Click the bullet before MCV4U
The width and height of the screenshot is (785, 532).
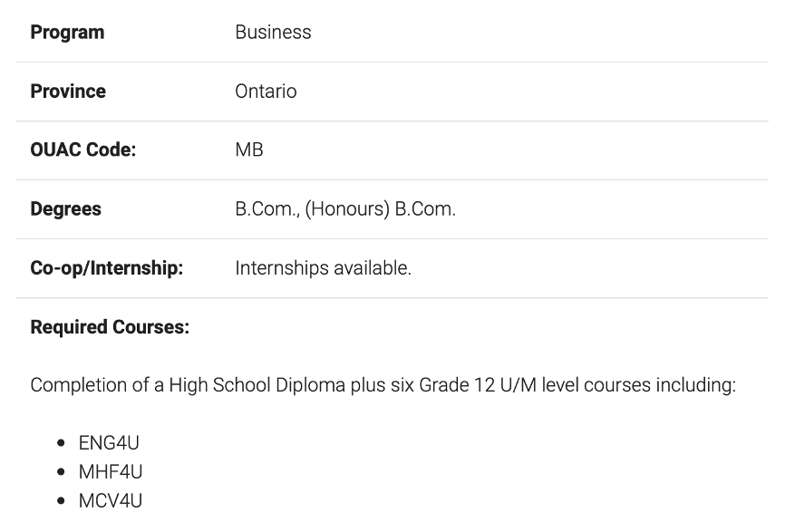coord(61,501)
